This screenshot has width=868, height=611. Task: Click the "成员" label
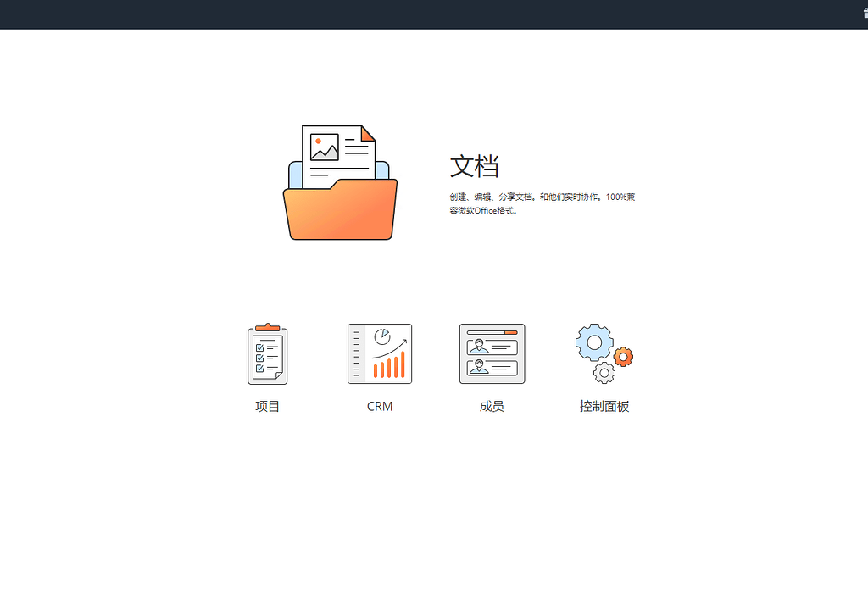pos(492,406)
